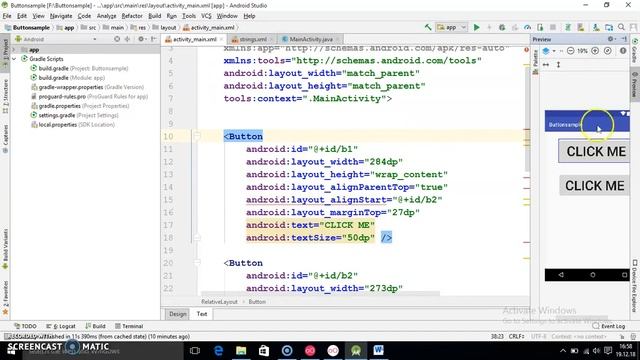Zoom in the layout preview

pyautogui.click(x=595, y=51)
